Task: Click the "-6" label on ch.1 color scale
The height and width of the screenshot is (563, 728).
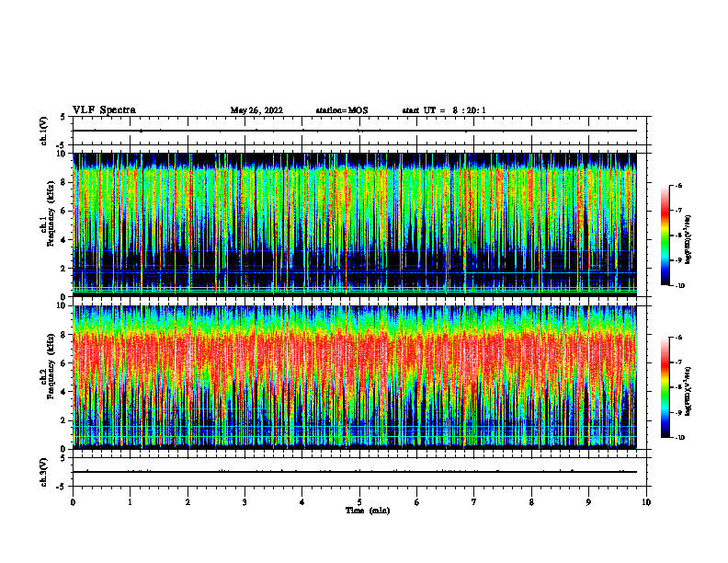Action: pyautogui.click(x=678, y=185)
